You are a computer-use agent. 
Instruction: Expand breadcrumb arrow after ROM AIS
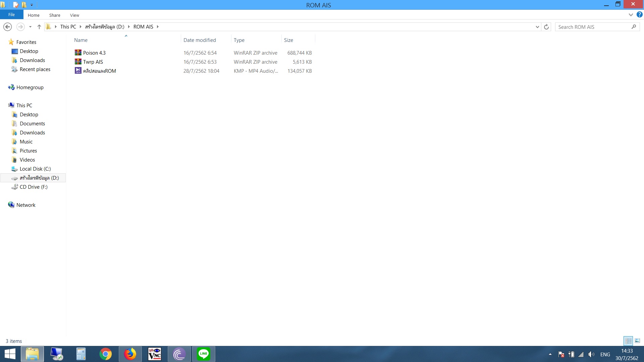pyautogui.click(x=158, y=27)
